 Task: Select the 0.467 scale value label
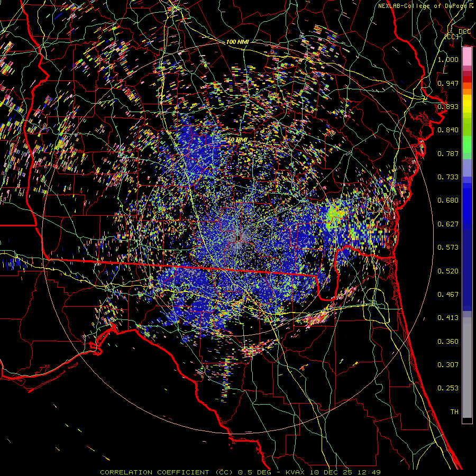pyautogui.click(x=448, y=295)
